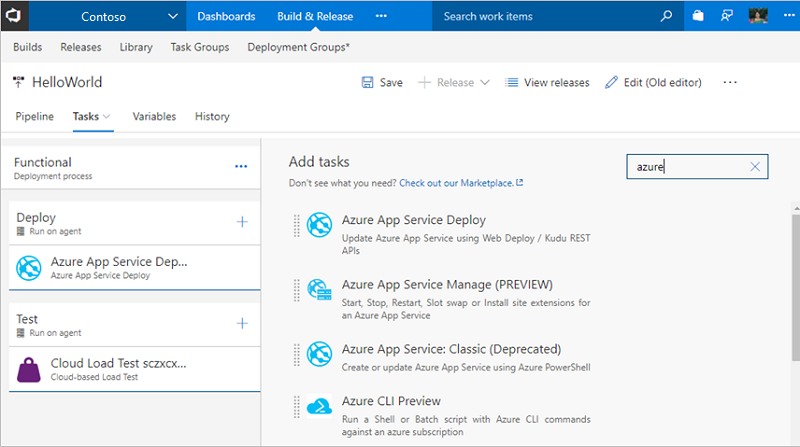Click the Visual Studio Team Services logo
The width and height of the screenshot is (800, 447).
click(x=14, y=16)
